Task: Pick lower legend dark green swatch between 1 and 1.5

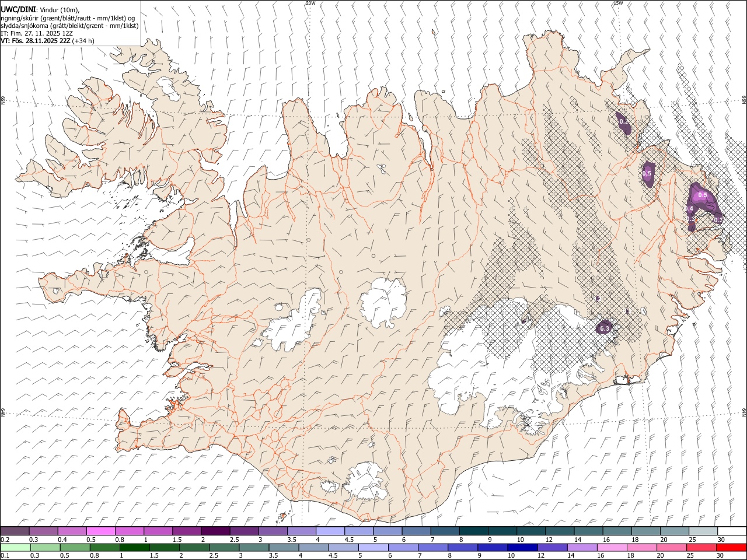Action: click(x=134, y=547)
